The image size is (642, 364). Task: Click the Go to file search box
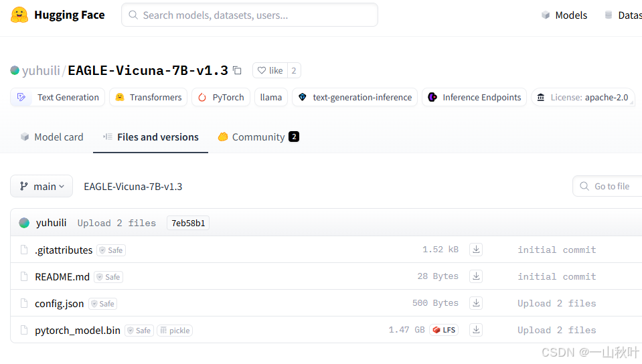coord(607,186)
